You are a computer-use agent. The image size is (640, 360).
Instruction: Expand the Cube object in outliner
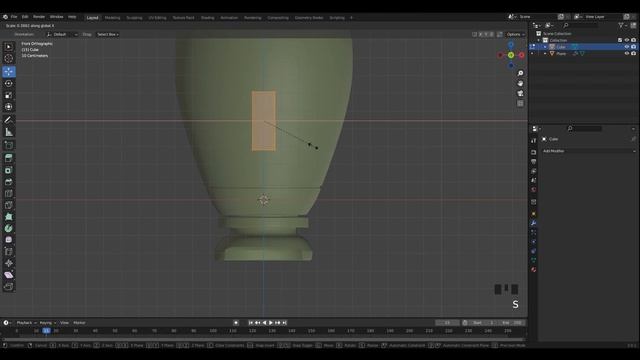(x=545, y=47)
